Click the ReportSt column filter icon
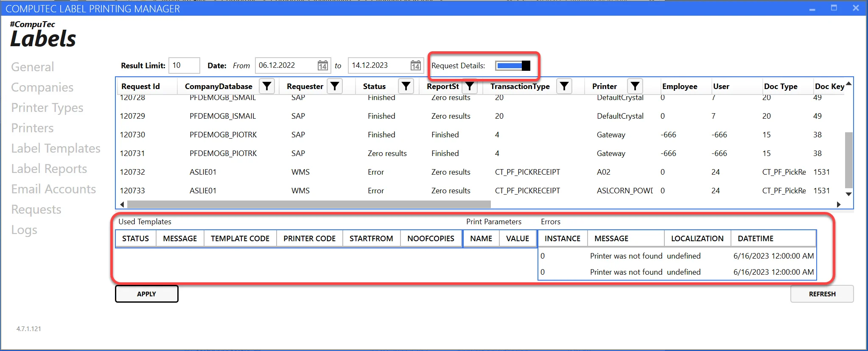The image size is (868, 351). [470, 86]
